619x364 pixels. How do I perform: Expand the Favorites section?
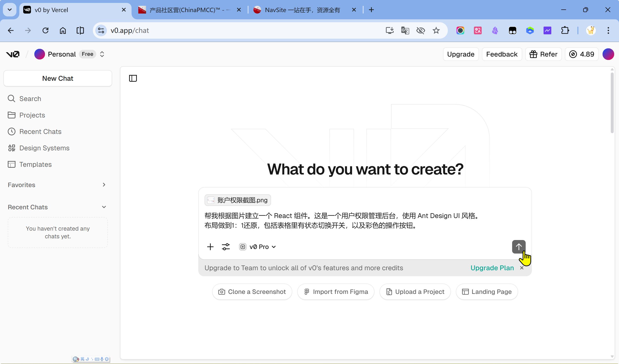104,185
